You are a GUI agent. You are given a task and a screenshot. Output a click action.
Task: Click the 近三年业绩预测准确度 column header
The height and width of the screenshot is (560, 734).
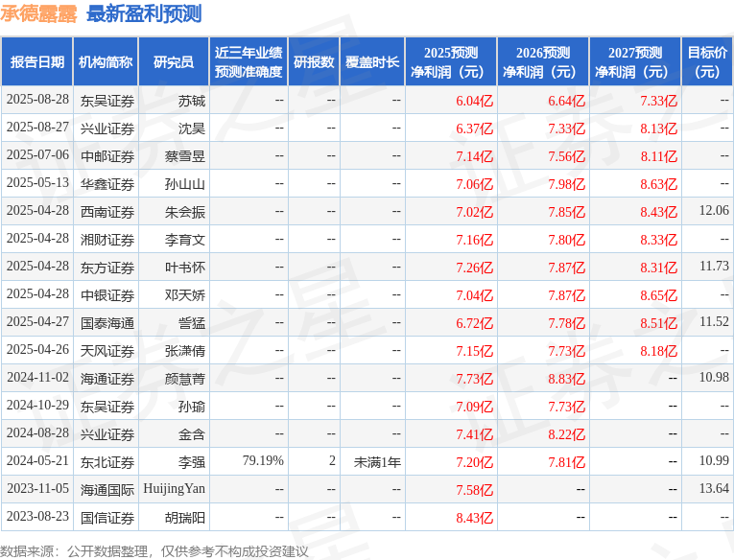249,61
